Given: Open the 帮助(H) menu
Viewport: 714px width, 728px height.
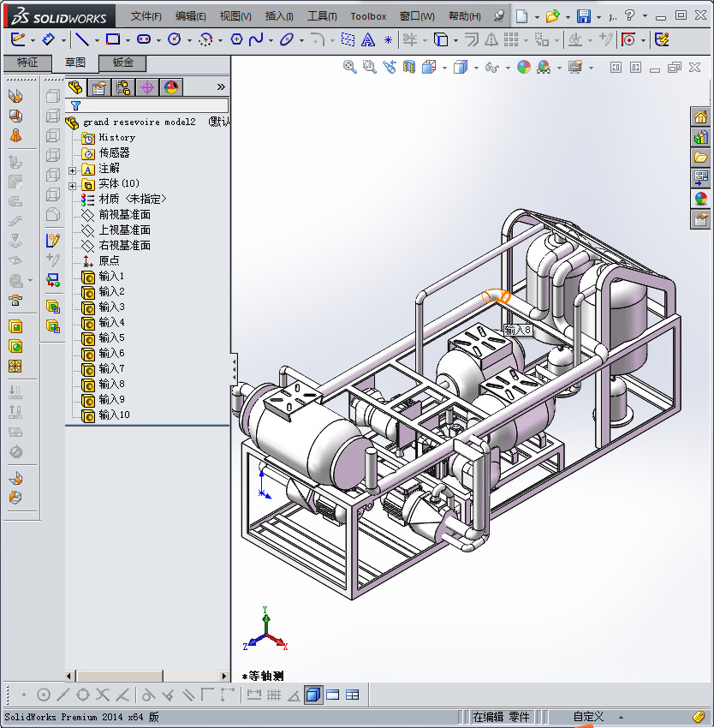Looking at the screenshot, I should click(x=464, y=16).
